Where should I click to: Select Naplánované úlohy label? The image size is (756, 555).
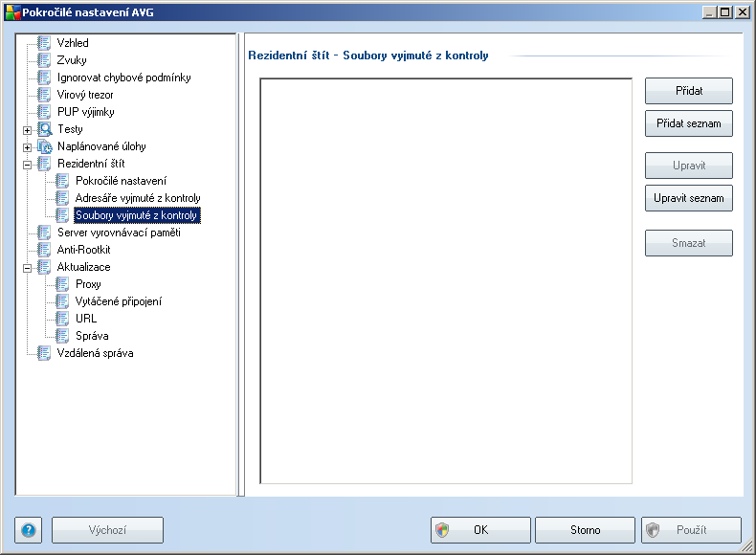101,146
